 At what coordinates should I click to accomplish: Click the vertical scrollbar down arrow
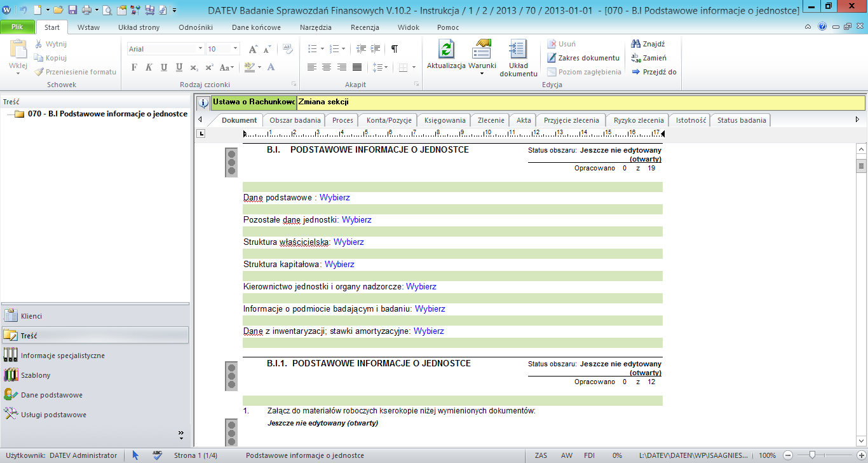click(x=862, y=441)
